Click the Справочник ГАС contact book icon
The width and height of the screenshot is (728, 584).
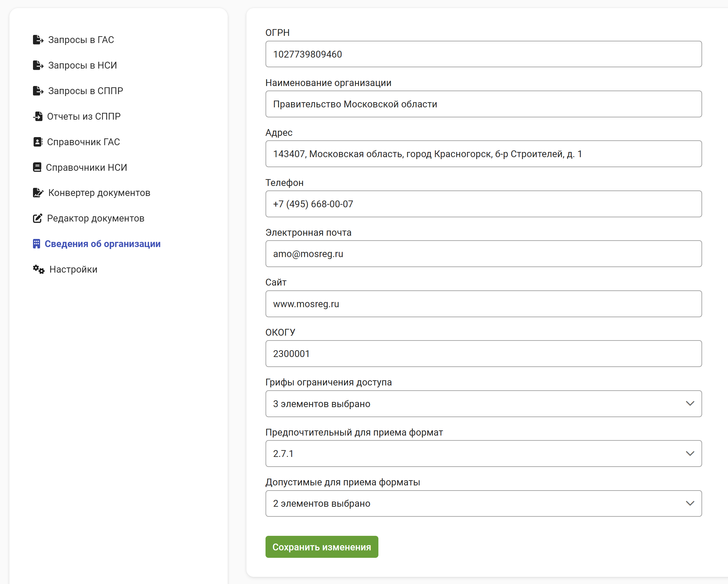pyautogui.click(x=38, y=142)
